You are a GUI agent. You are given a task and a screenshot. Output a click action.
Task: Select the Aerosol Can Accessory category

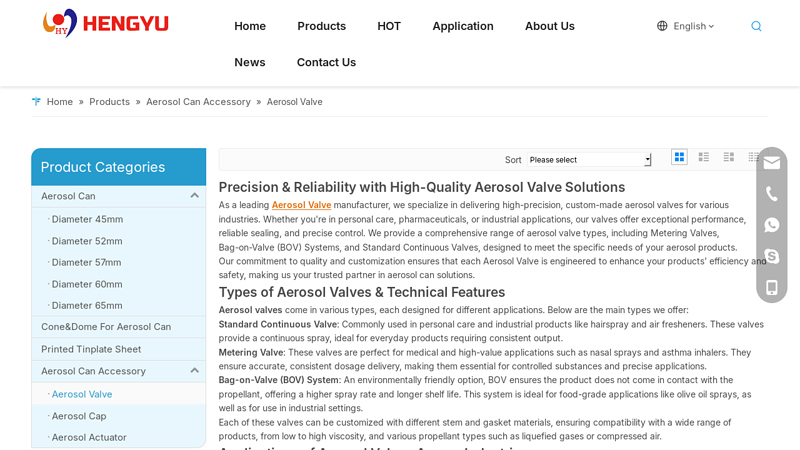pyautogui.click(x=93, y=371)
